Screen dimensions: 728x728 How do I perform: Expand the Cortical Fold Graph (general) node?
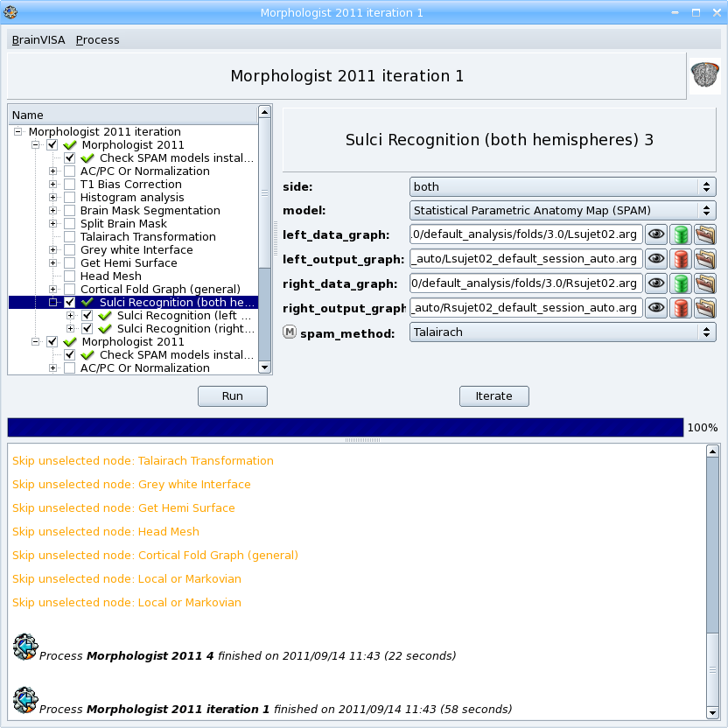click(x=52, y=288)
